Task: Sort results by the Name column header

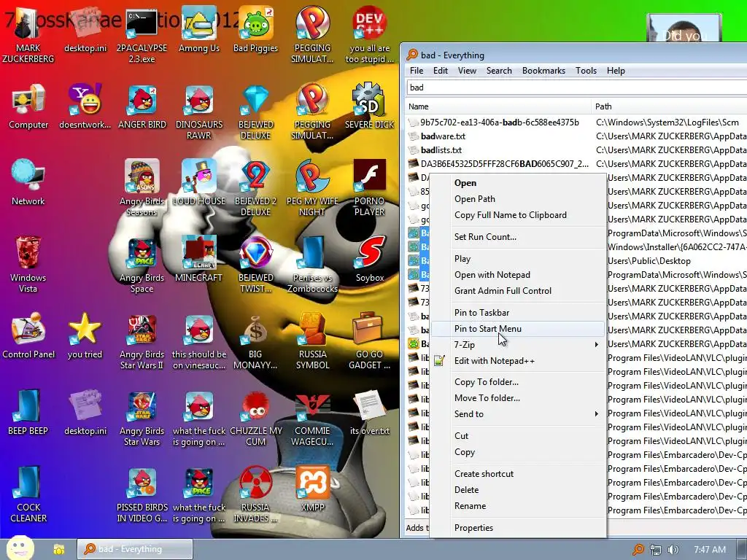Action: point(498,106)
